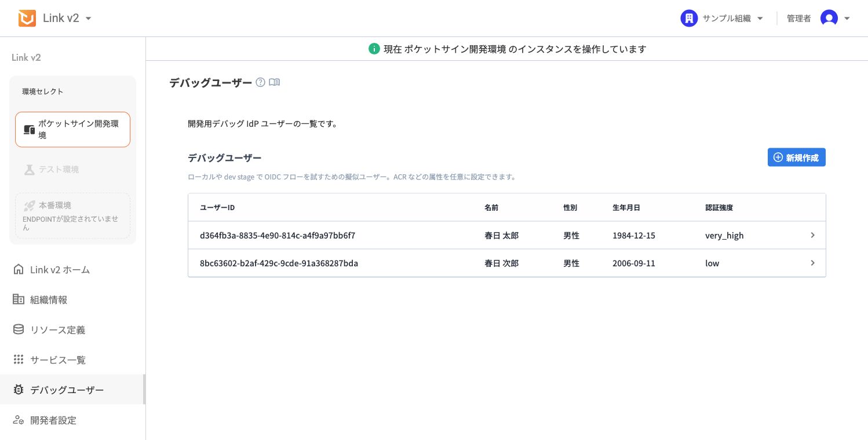Click the デバッグユーザー page title

coord(210,83)
